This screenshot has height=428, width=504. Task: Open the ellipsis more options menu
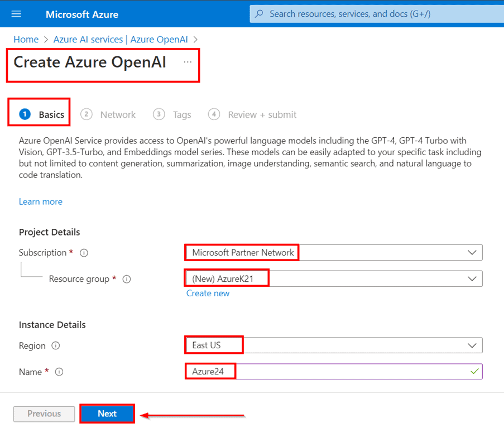[x=188, y=62]
